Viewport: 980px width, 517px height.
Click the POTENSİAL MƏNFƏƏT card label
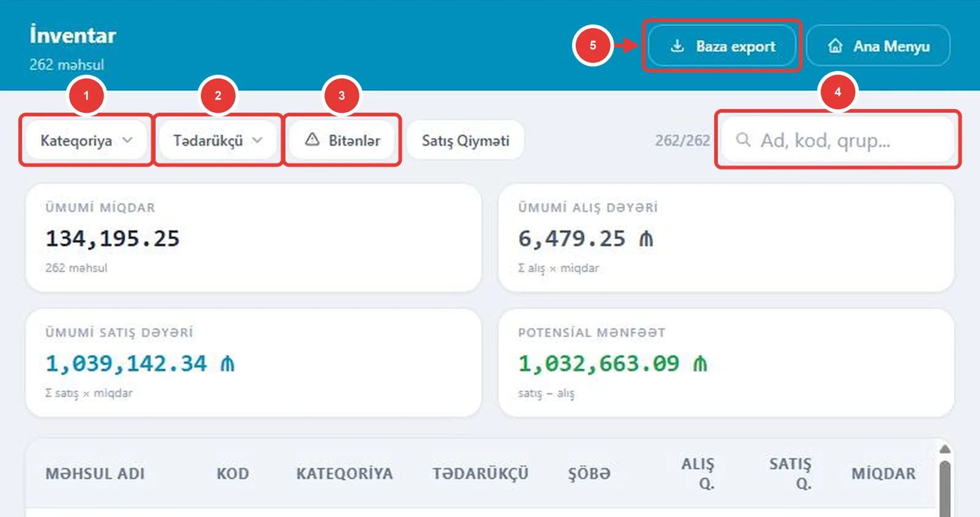pyautogui.click(x=592, y=333)
